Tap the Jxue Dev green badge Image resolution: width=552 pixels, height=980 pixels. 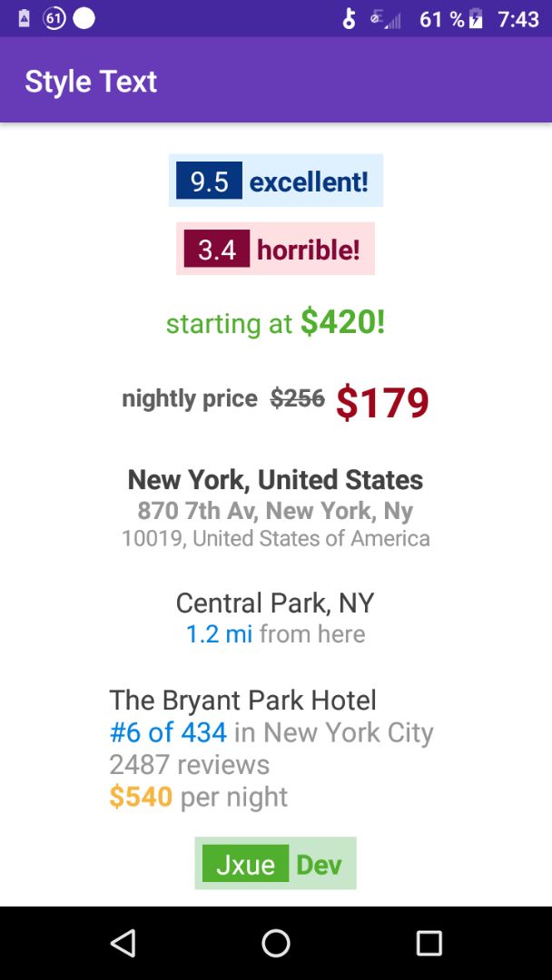(275, 864)
